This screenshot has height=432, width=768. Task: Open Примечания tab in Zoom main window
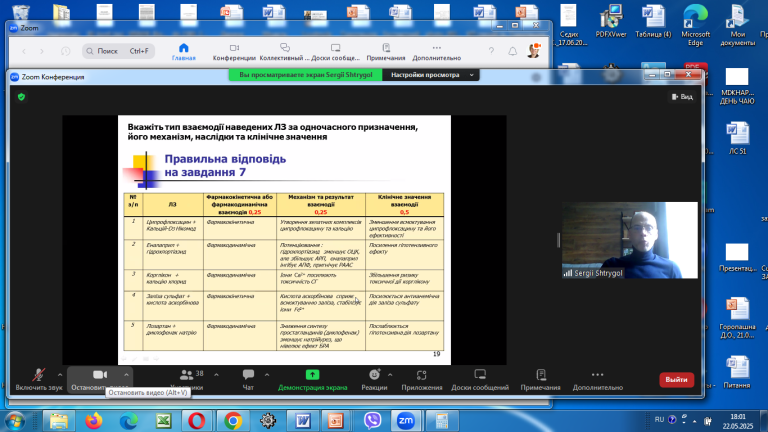pos(386,51)
